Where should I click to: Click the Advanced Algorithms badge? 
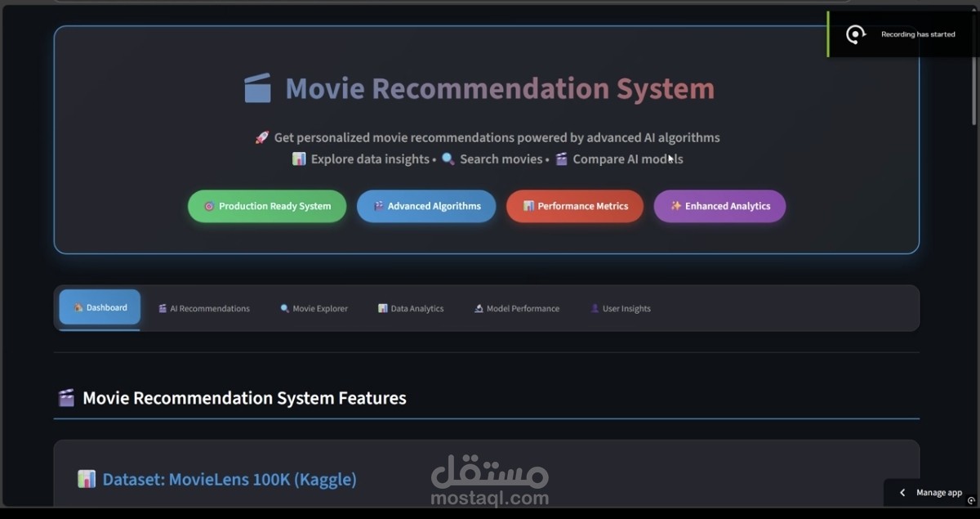[x=425, y=206]
